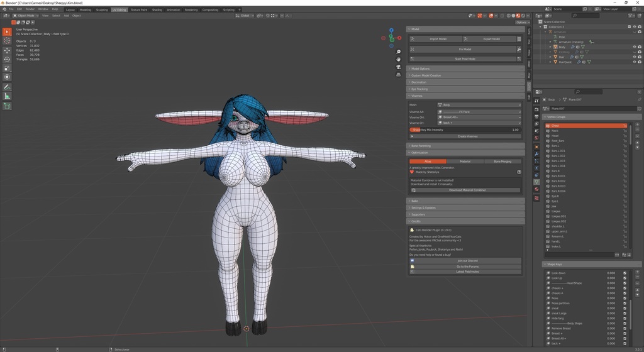Open the Viseme OH dropdown

pyautogui.click(x=479, y=118)
